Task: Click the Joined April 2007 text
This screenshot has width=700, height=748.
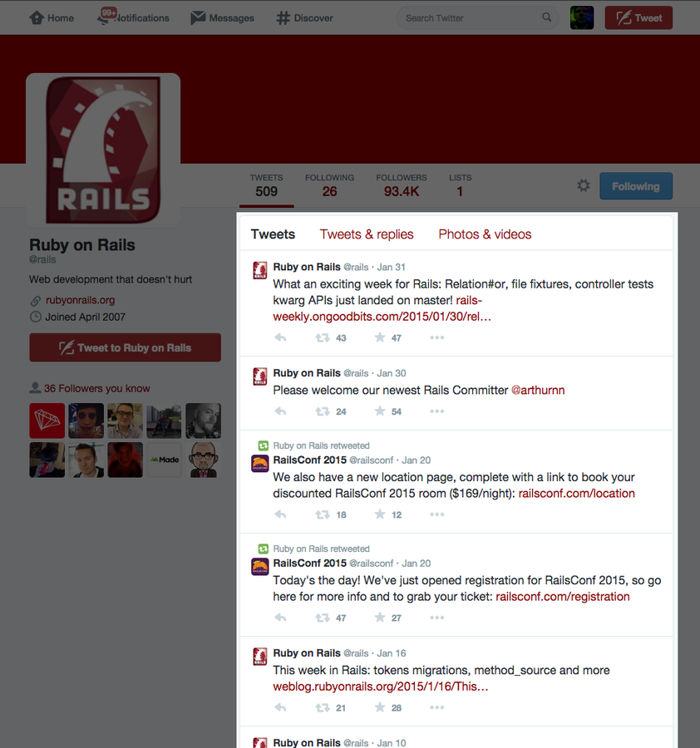Action: (85, 317)
